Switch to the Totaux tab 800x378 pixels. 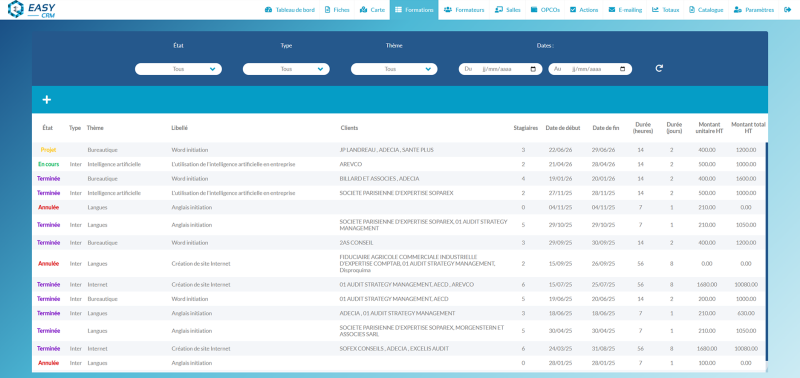[x=665, y=10]
